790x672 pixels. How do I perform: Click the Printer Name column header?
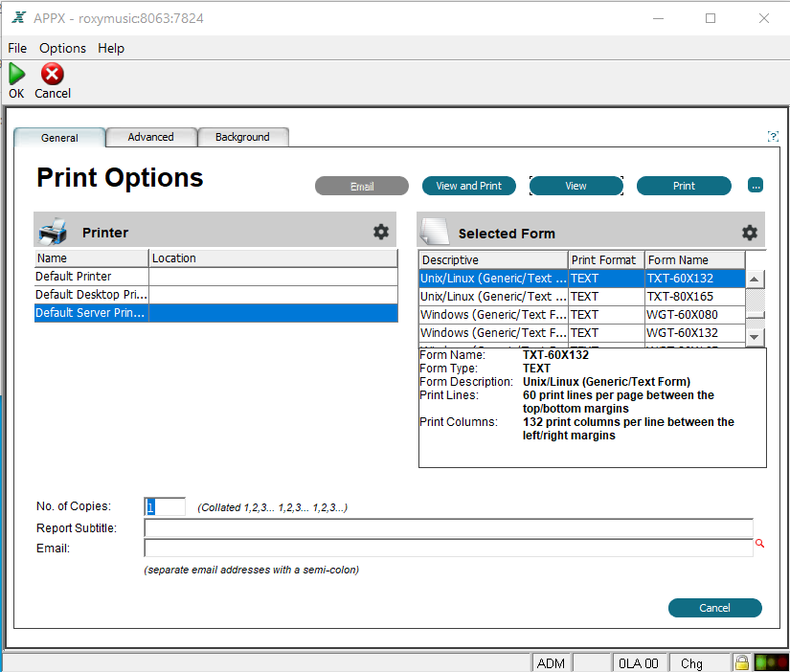[92, 258]
